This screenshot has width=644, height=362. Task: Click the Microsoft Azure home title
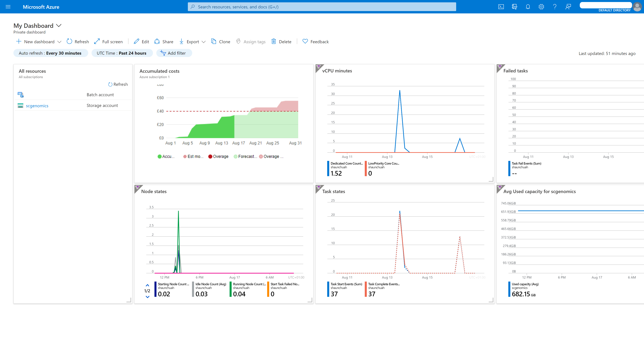[41, 7]
